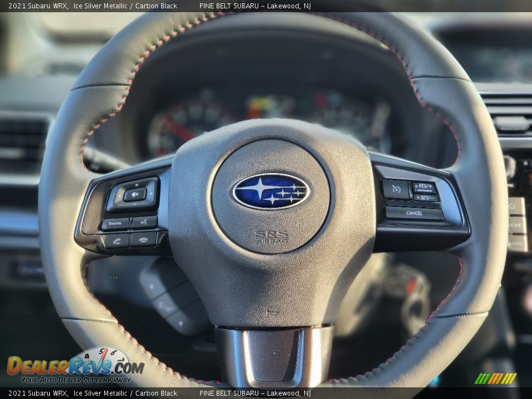
Task: Tap the CANCEL cruise button
Action: [415, 213]
